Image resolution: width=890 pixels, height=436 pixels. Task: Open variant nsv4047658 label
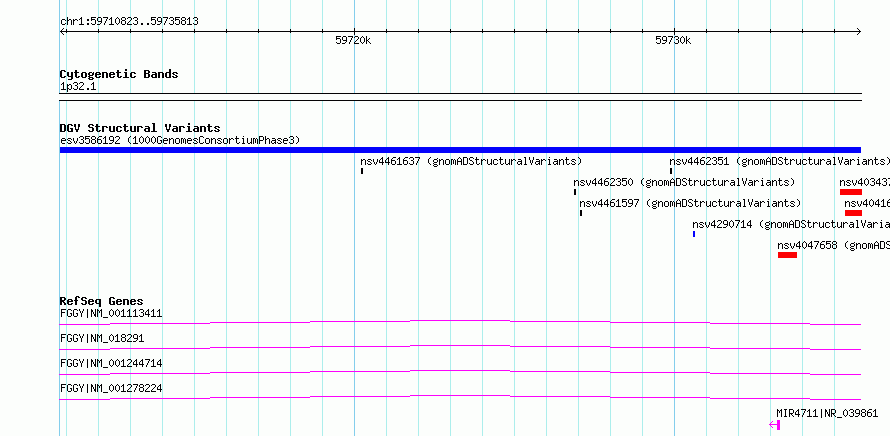[x=834, y=245]
